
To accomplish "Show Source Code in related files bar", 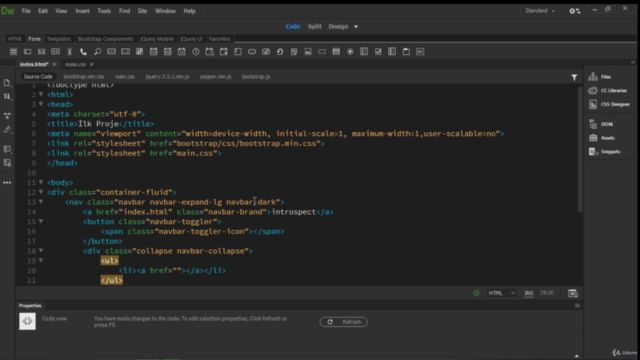I will pyautogui.click(x=38, y=77).
